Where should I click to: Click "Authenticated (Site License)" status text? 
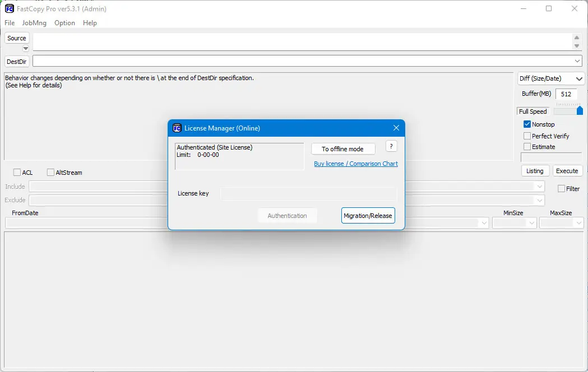[x=215, y=147]
